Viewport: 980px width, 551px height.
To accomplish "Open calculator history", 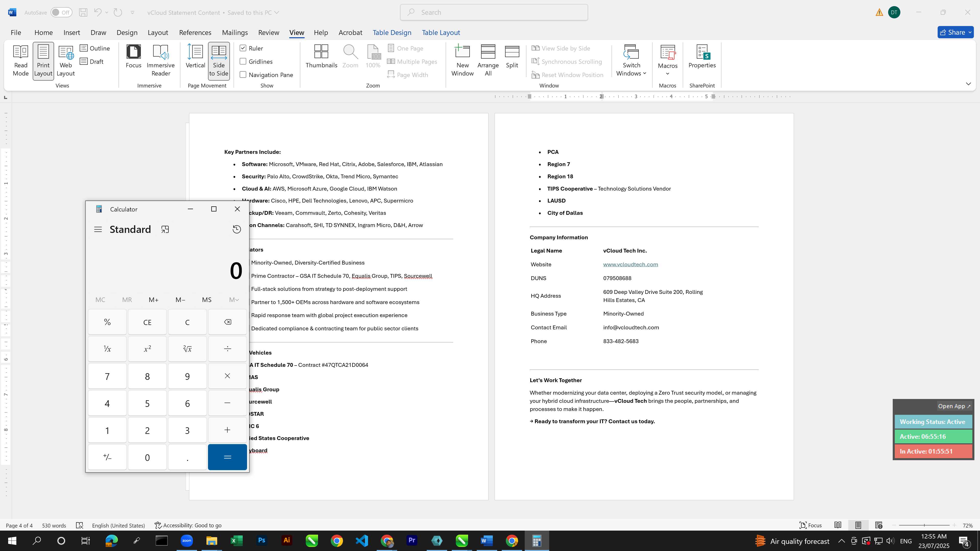I will coord(237,229).
